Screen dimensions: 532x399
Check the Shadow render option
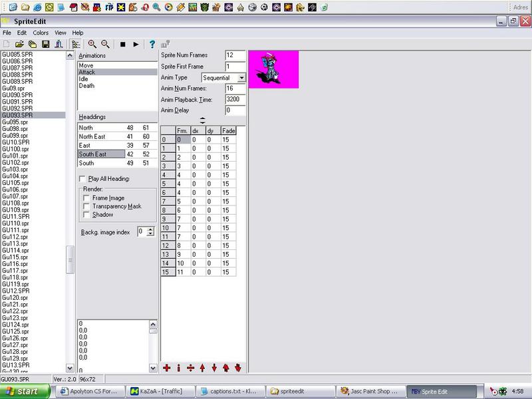point(86,215)
